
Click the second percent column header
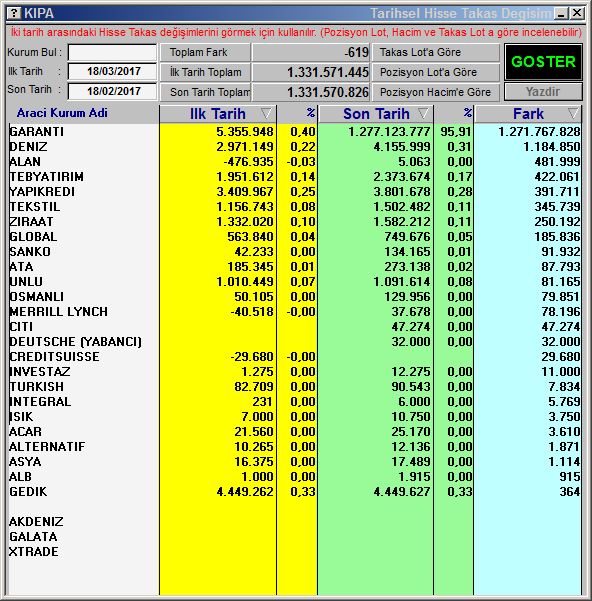click(x=454, y=114)
